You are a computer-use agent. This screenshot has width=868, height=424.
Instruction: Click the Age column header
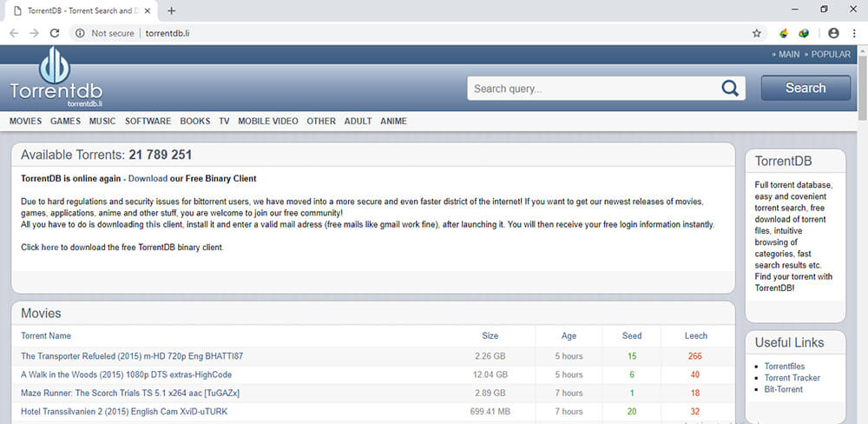pyautogui.click(x=569, y=335)
